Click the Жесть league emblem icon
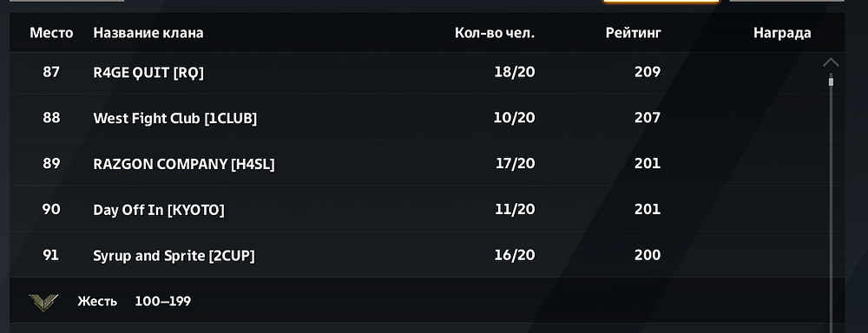 43,302
